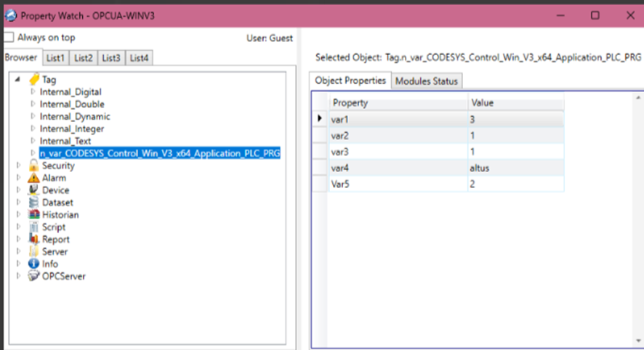The image size is (644, 350).
Task: Click the OPCServer icon
Action: point(33,276)
